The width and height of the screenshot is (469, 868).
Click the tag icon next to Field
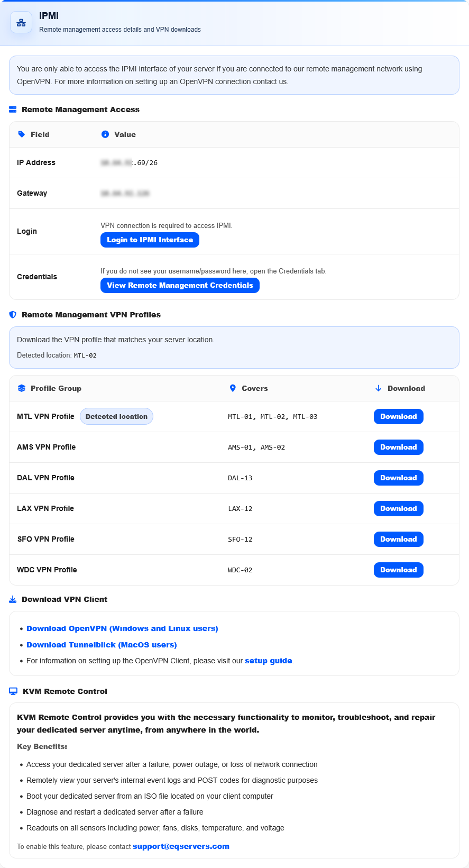coord(22,134)
